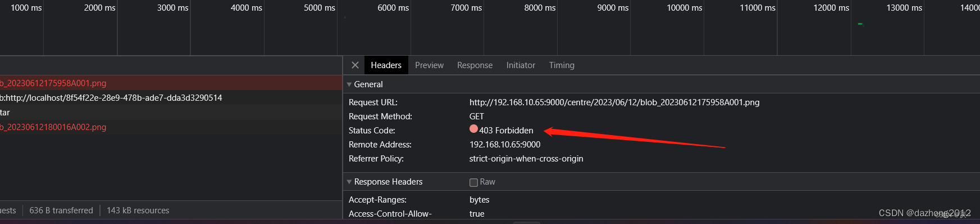
Task: Close the request details panel
Action: pos(355,65)
